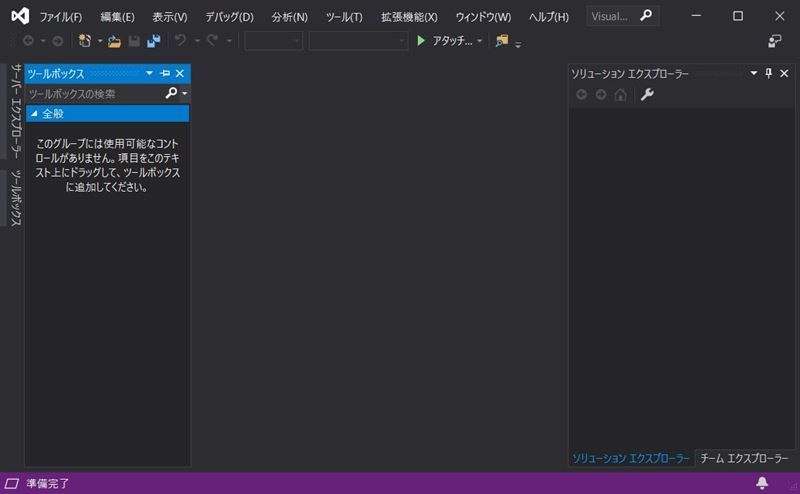Open the 分析(N) menu
Screen dimensions: 800x494
[289, 17]
